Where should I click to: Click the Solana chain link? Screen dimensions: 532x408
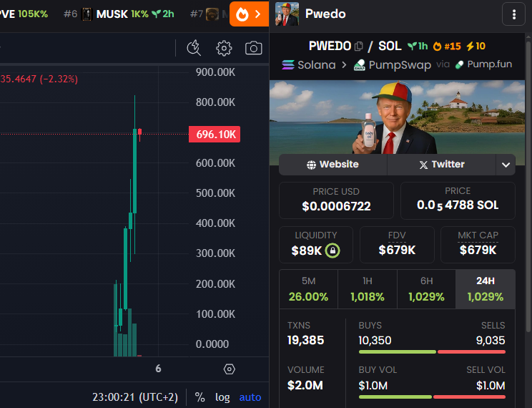click(308, 64)
